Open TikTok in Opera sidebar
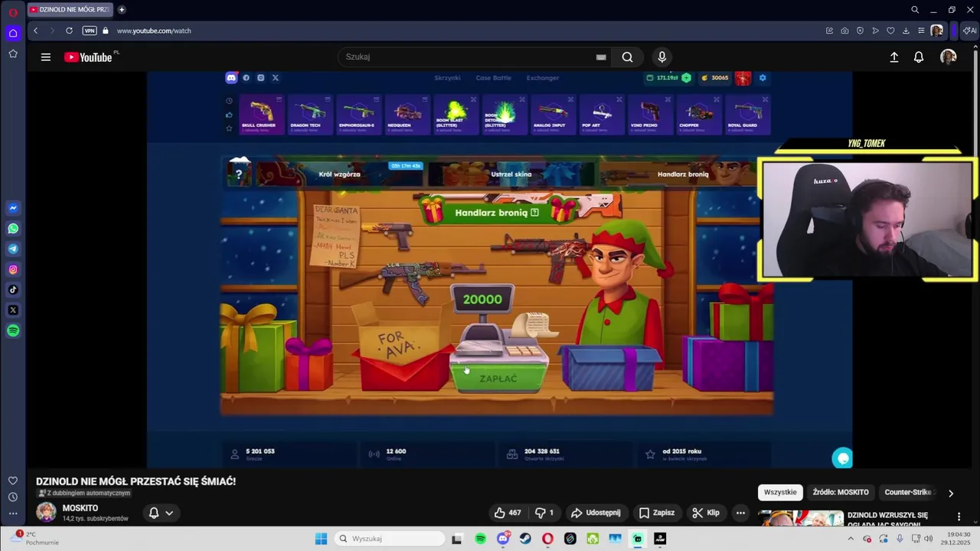The image size is (980, 551). (13, 290)
